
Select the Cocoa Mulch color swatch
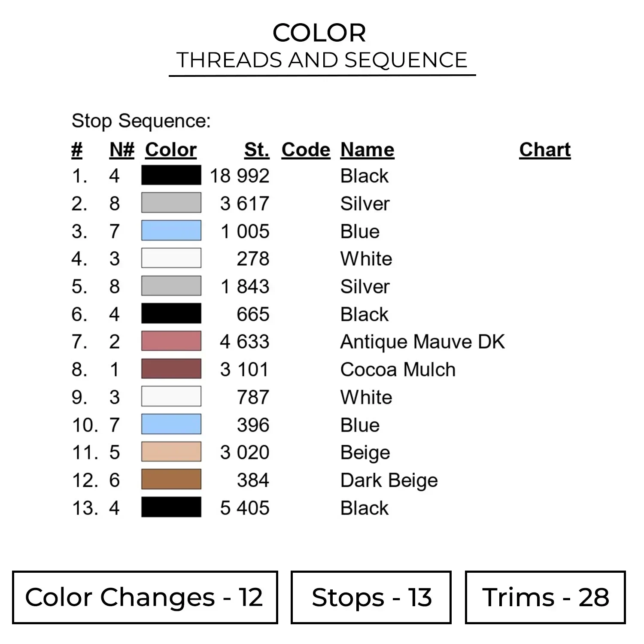click(x=171, y=369)
